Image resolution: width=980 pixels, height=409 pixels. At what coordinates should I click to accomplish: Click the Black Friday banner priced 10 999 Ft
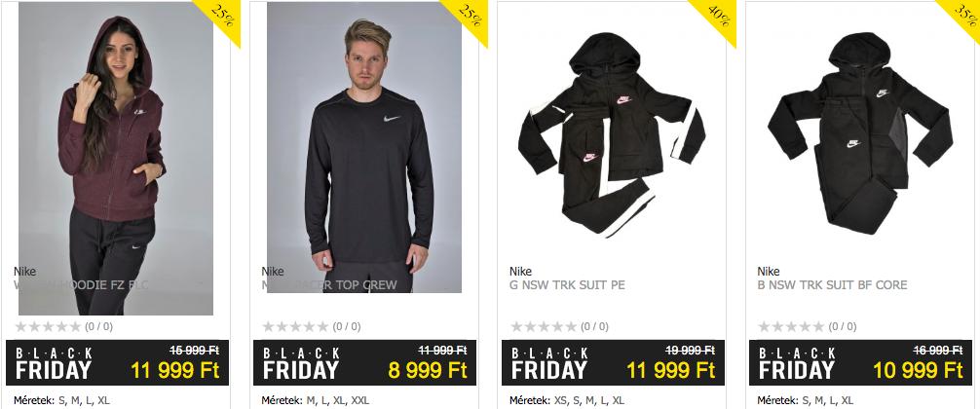coord(860,362)
